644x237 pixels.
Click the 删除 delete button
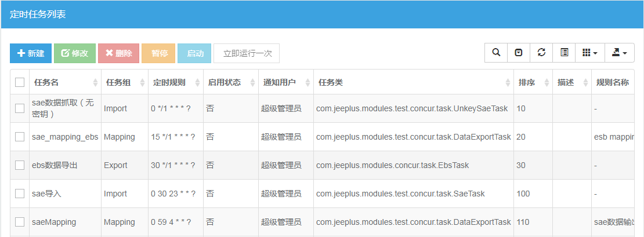point(119,53)
